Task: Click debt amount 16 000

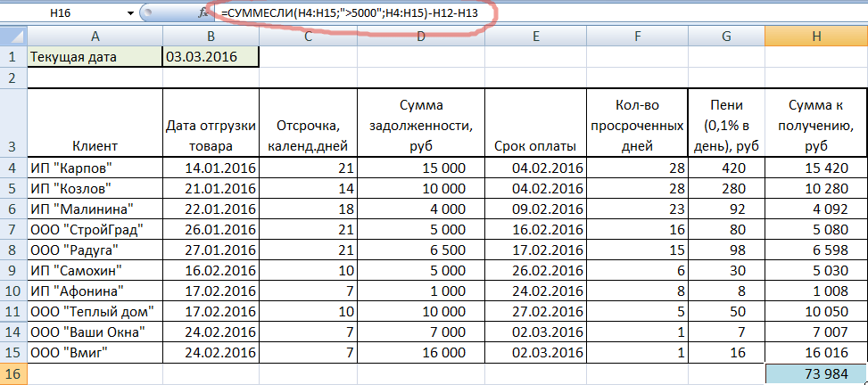Action: coord(421,352)
